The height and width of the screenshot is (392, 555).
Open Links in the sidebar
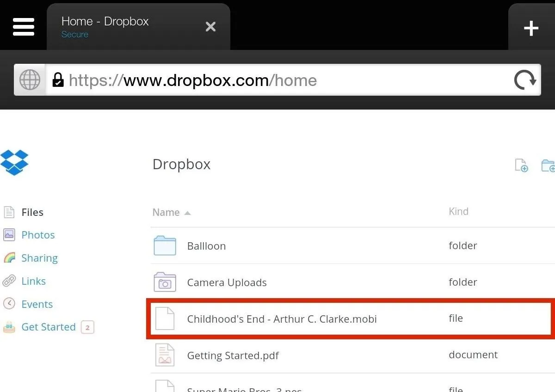(33, 281)
